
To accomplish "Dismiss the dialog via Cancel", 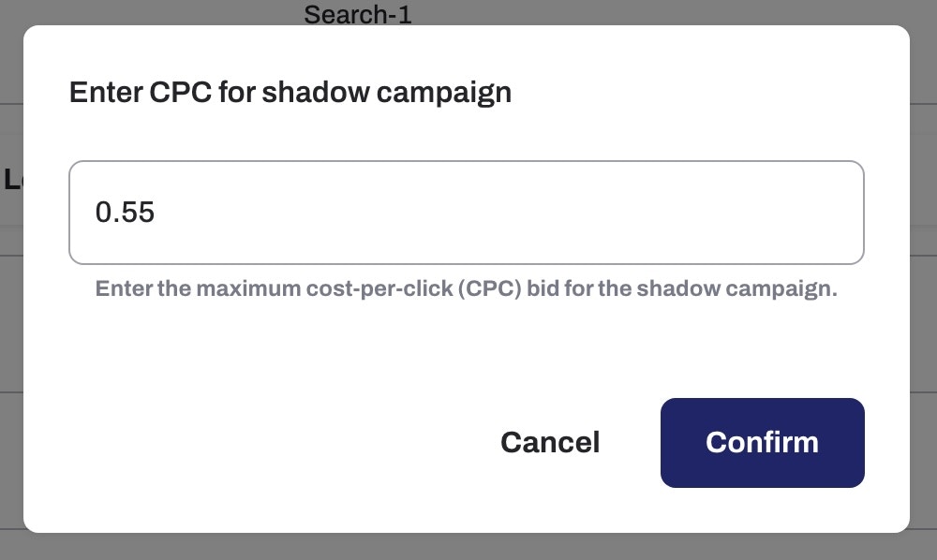I will click(x=549, y=442).
